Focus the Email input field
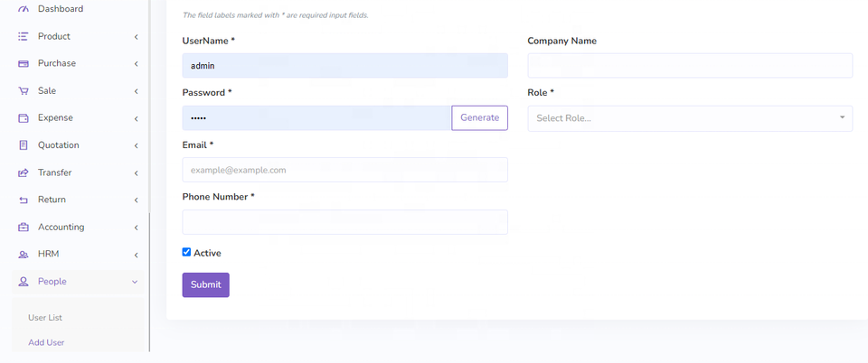 coord(344,170)
